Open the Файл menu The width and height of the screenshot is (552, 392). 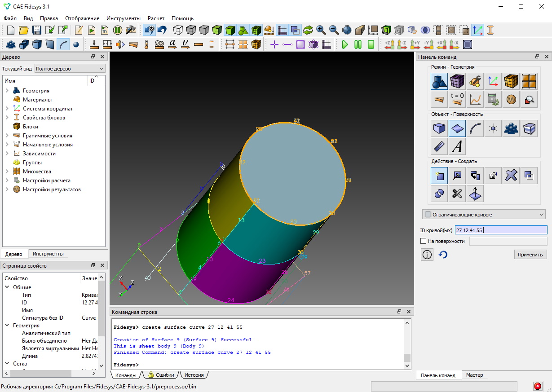tap(10, 18)
